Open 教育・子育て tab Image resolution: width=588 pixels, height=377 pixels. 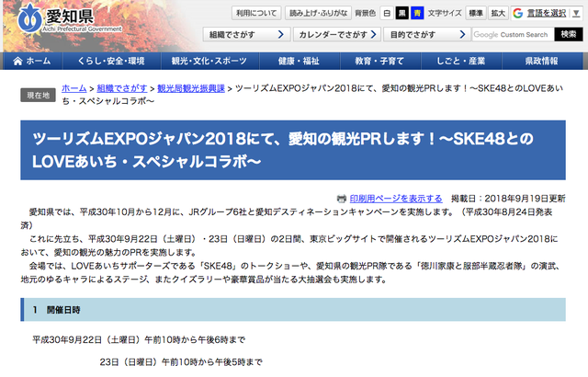coord(379,61)
